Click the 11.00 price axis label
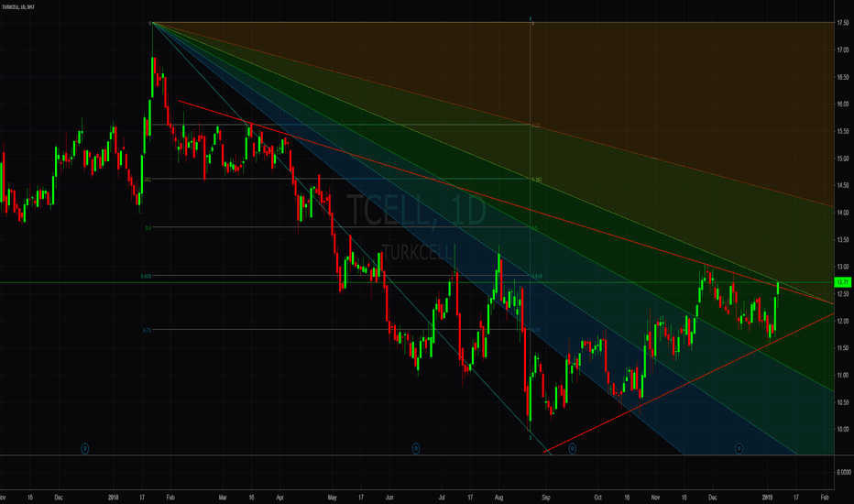Image resolution: width=854 pixels, height=504 pixels. [x=843, y=376]
